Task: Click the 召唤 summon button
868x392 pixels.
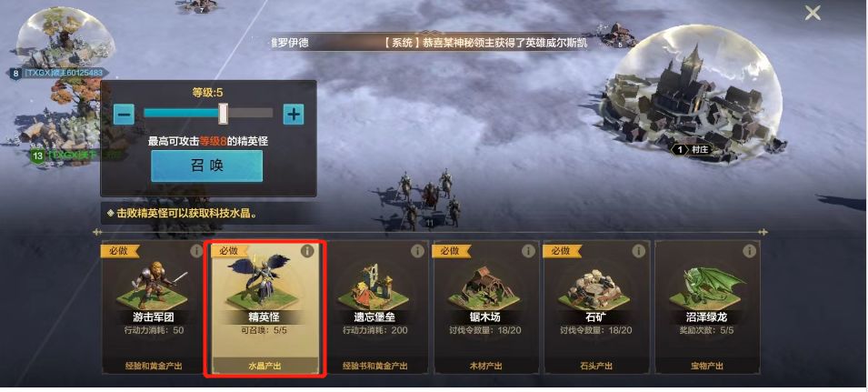Action: pyautogui.click(x=207, y=166)
